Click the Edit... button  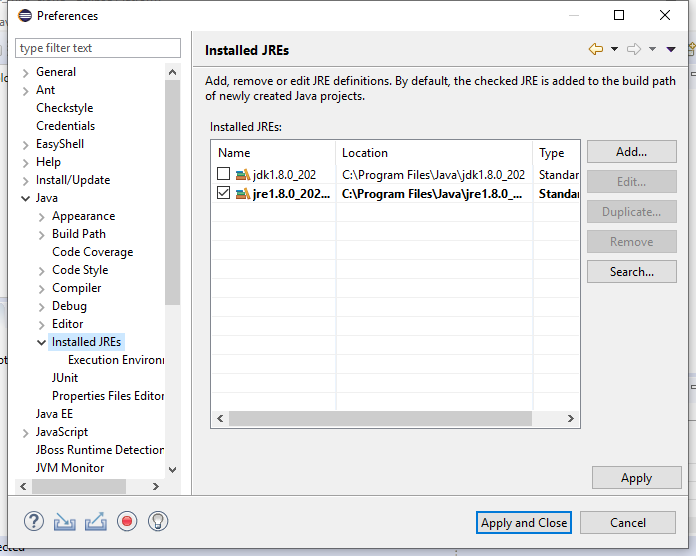pyautogui.click(x=632, y=181)
